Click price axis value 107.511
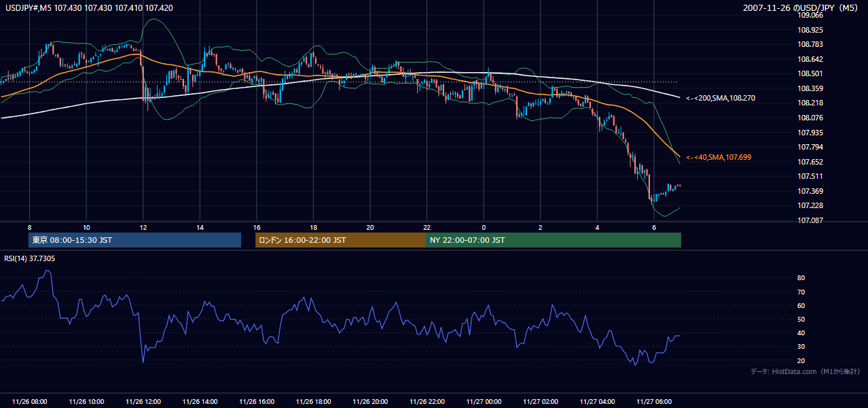 810,176
